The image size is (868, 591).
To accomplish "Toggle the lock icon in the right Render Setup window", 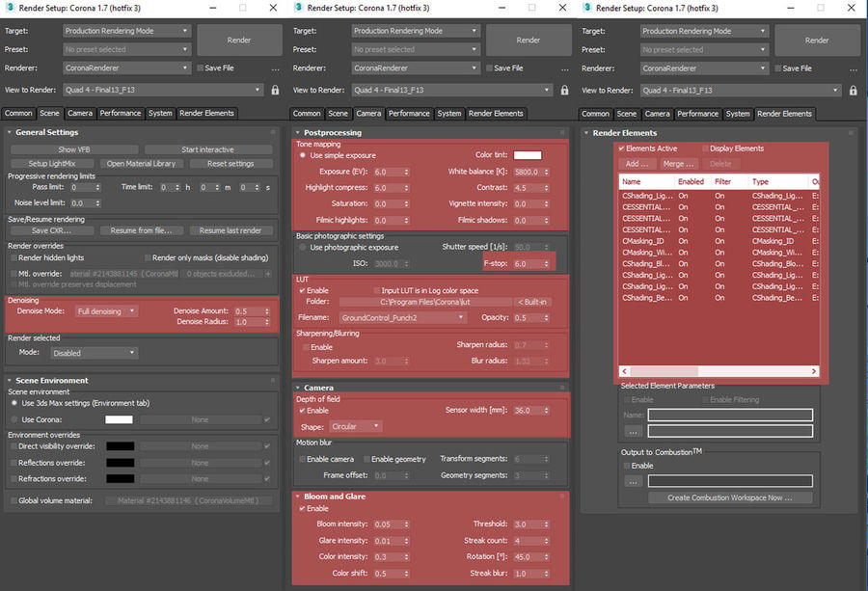I will click(854, 91).
